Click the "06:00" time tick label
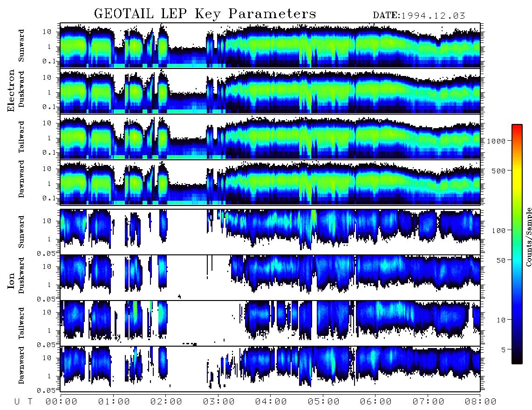532x410 pixels. click(376, 402)
